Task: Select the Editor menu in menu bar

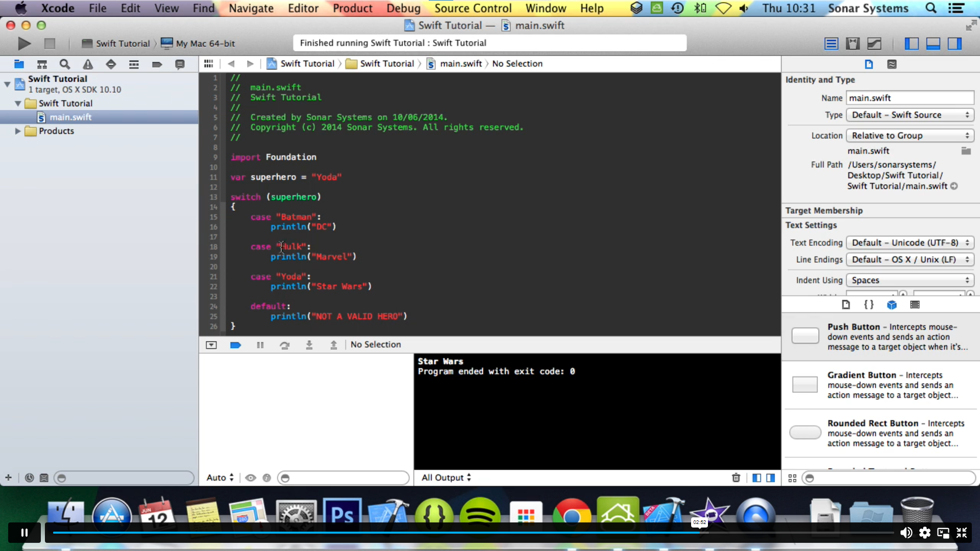Action: coord(302,8)
